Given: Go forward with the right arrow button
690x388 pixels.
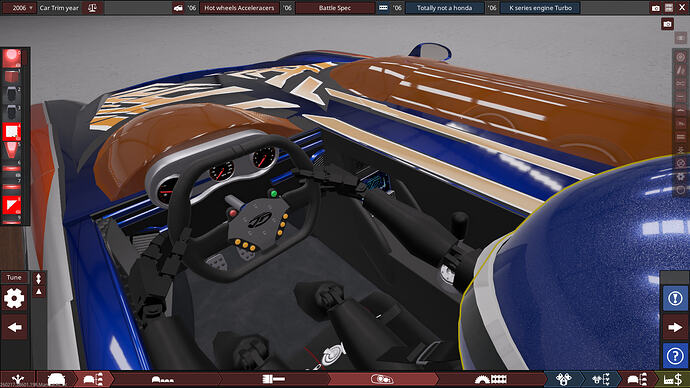Looking at the screenshot, I should tap(675, 327).
